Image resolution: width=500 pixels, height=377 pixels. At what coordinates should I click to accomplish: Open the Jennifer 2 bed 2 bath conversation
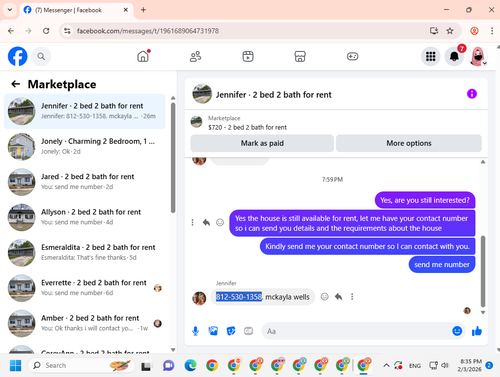point(85,111)
